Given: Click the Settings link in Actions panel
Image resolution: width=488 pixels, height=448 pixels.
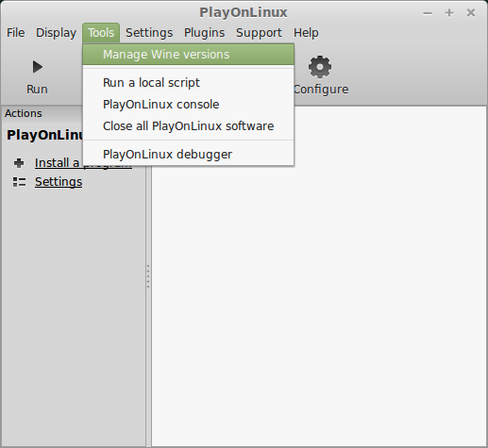Looking at the screenshot, I should pos(59,182).
